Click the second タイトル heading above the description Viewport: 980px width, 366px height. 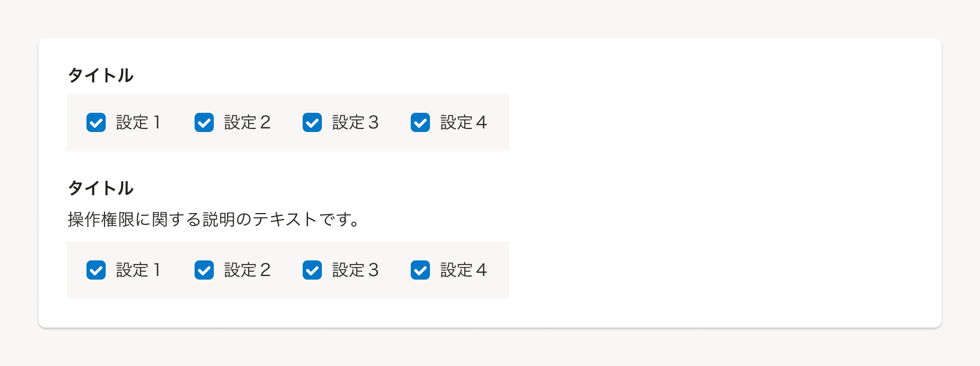pos(100,188)
